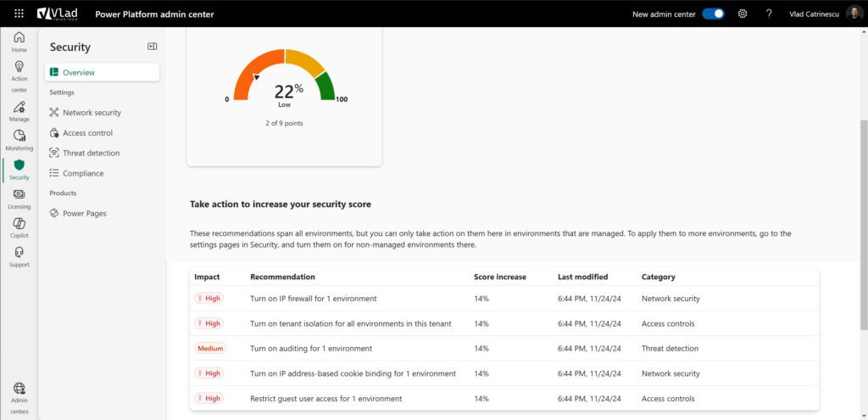Image resolution: width=868 pixels, height=420 pixels.
Task: Toggle the New admin center switch
Action: point(713,14)
